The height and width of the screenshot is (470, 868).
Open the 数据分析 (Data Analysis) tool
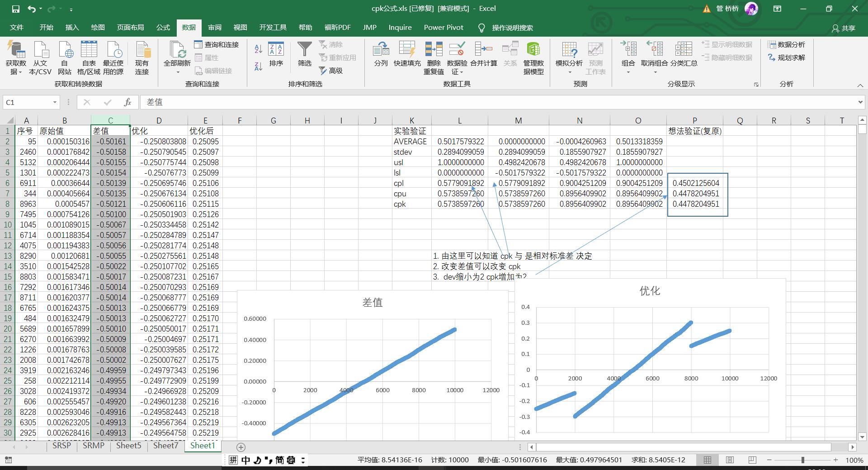coord(786,44)
